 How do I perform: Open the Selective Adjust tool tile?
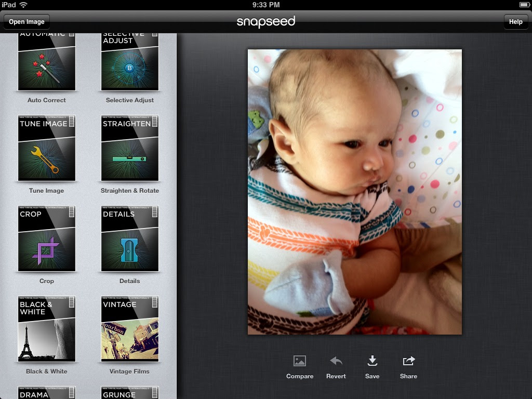(129, 62)
